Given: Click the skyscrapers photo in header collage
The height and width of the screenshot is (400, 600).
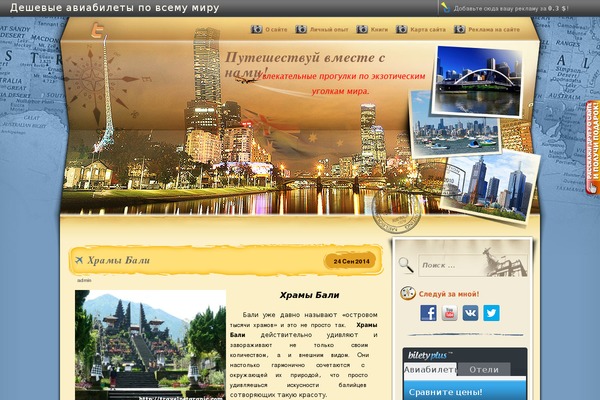Looking at the screenshot, I should coord(488,186).
